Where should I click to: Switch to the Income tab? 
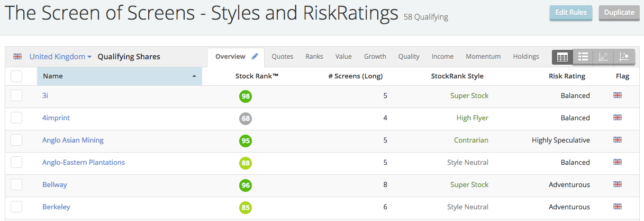[x=442, y=57]
